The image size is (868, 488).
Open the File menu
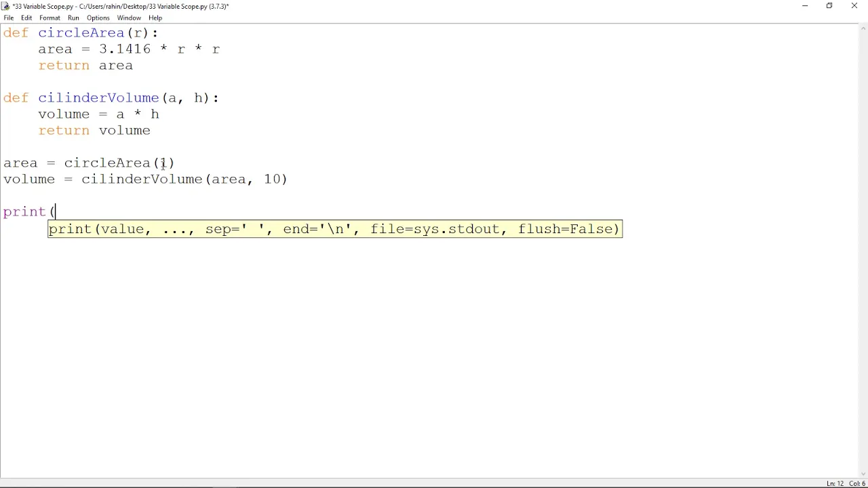coord(9,18)
